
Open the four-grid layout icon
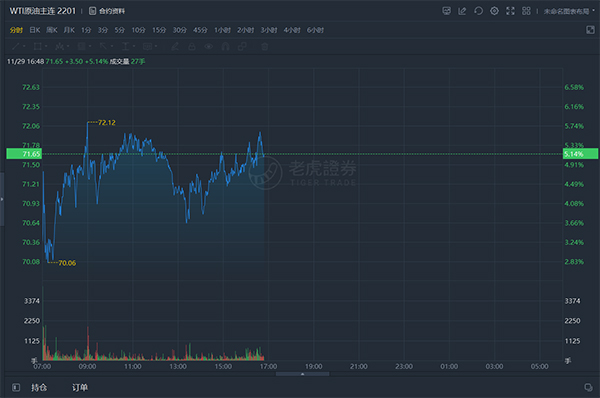(x=527, y=11)
